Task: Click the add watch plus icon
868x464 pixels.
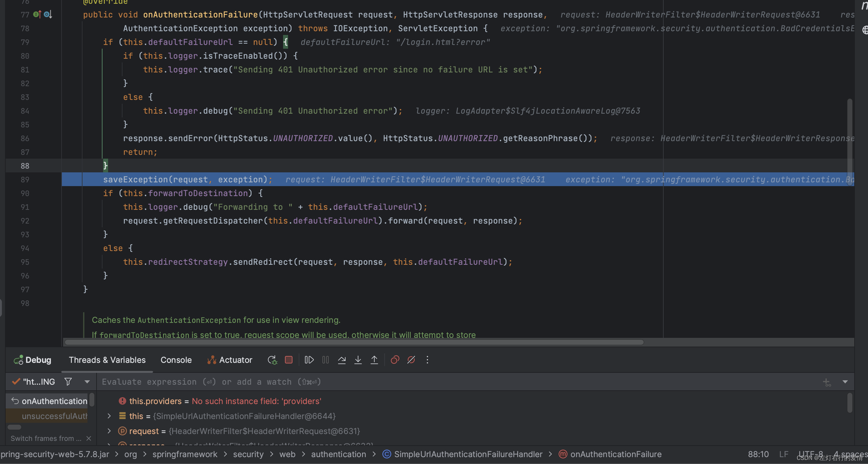Action: pos(826,382)
